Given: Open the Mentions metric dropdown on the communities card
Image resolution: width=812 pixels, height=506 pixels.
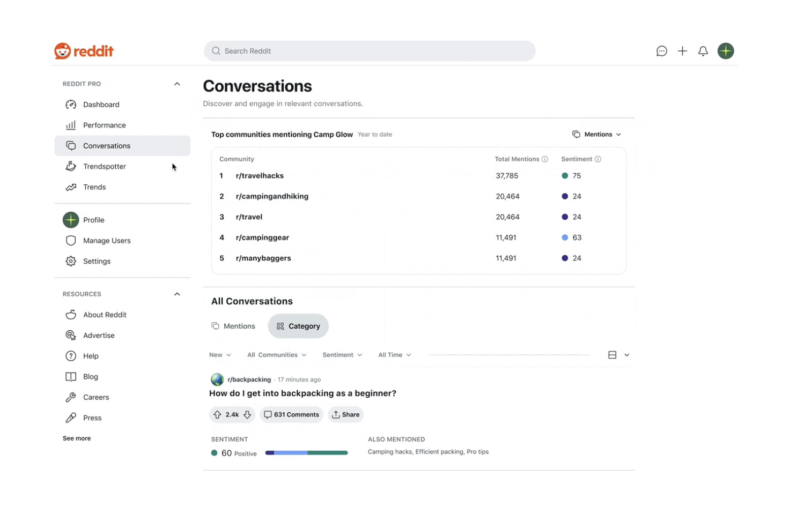Looking at the screenshot, I should tap(596, 134).
